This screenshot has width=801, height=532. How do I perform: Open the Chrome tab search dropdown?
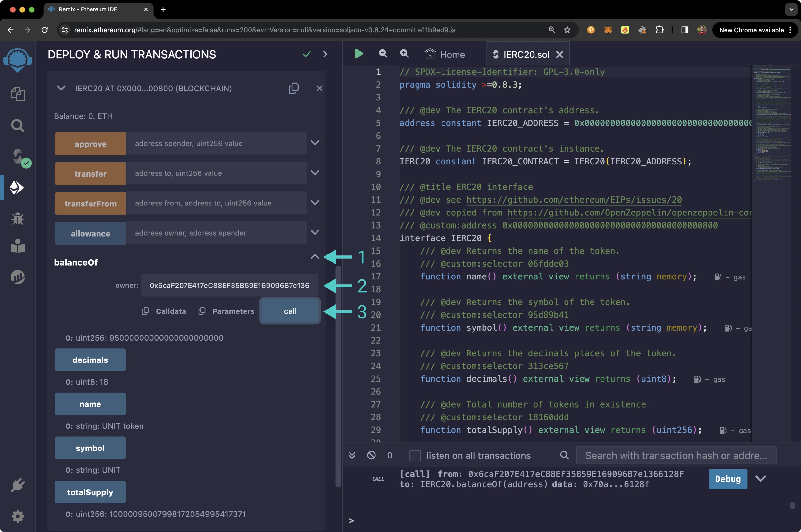click(x=791, y=9)
